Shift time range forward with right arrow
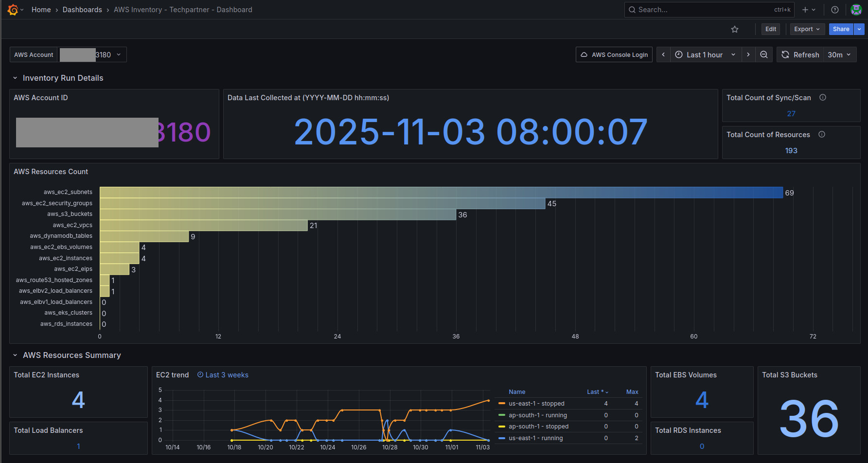 (x=748, y=55)
